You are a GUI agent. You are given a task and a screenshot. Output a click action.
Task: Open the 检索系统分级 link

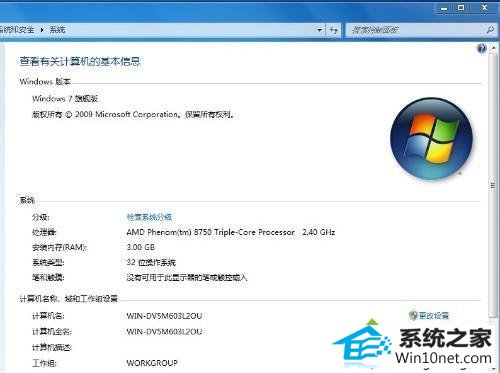point(149,217)
